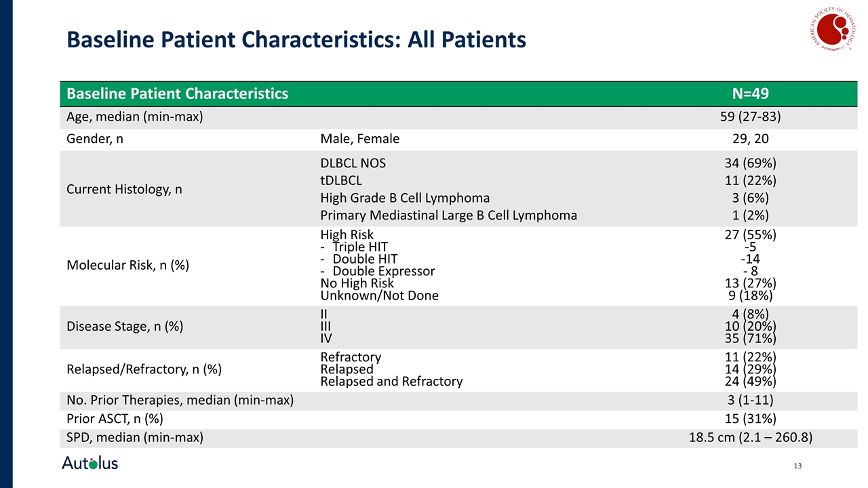Click the Relapsed and Refractory entry
Viewport: 868px width, 488px height.
[x=391, y=382]
